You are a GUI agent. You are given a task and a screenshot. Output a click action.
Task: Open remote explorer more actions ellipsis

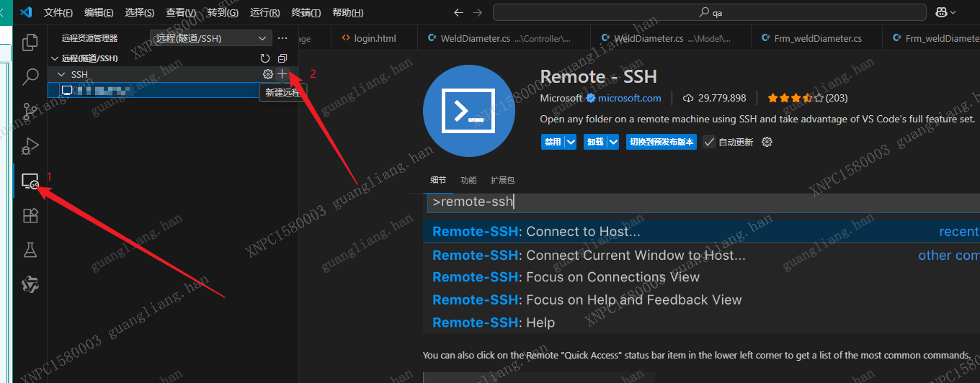coord(282,38)
